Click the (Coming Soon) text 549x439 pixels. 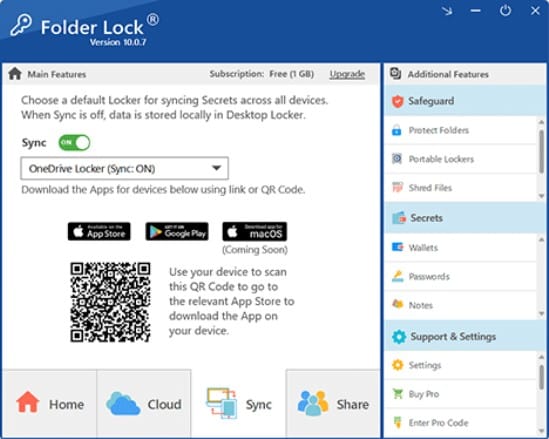(255, 250)
